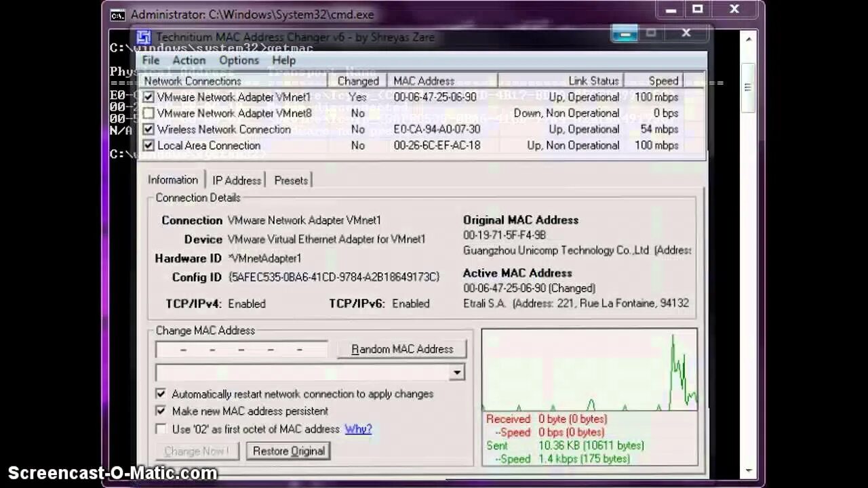
Task: Click the MAC address octet input field
Action: (241, 350)
